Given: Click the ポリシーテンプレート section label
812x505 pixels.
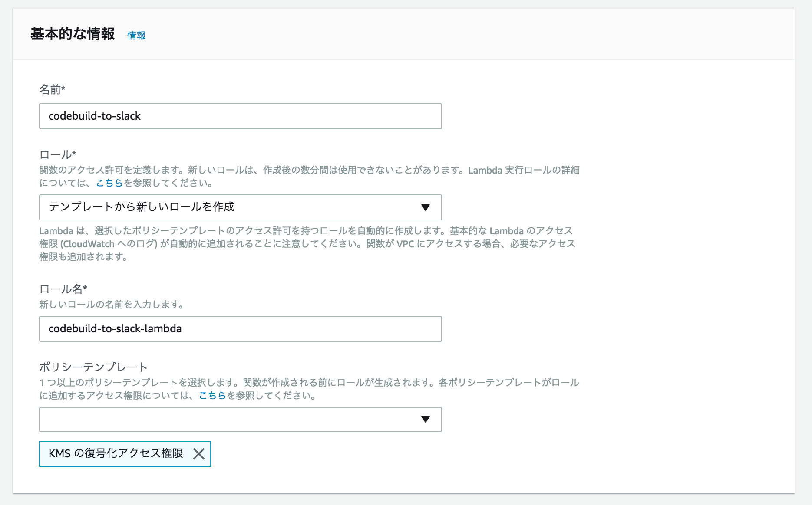Looking at the screenshot, I should (93, 367).
